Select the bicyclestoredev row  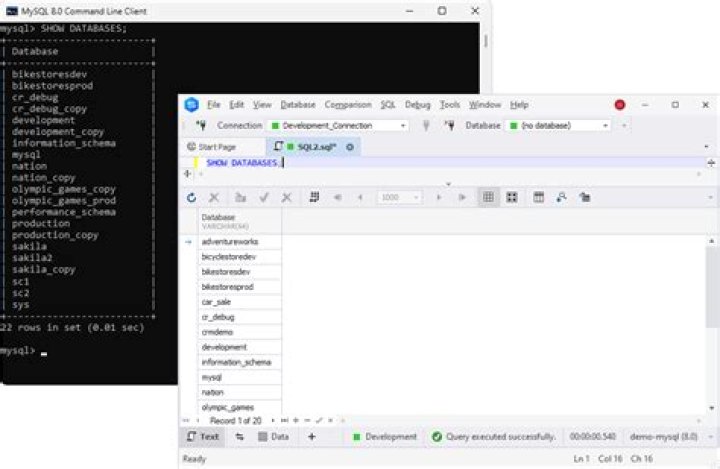240,257
